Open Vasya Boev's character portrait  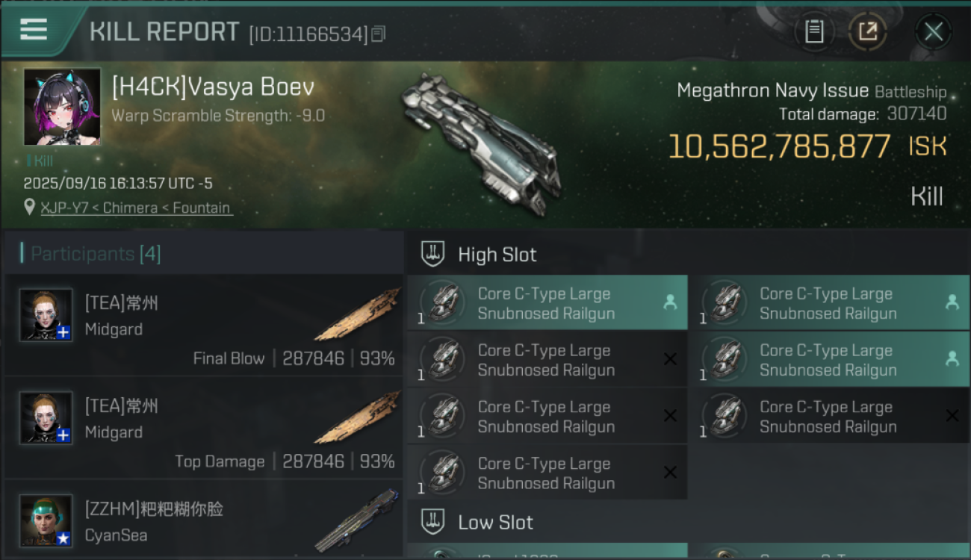[x=62, y=107]
